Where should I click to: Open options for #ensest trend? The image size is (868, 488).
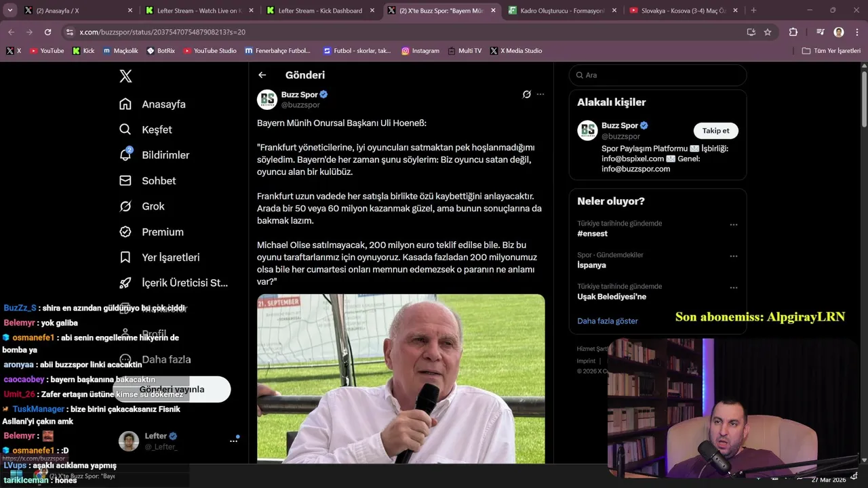(733, 224)
